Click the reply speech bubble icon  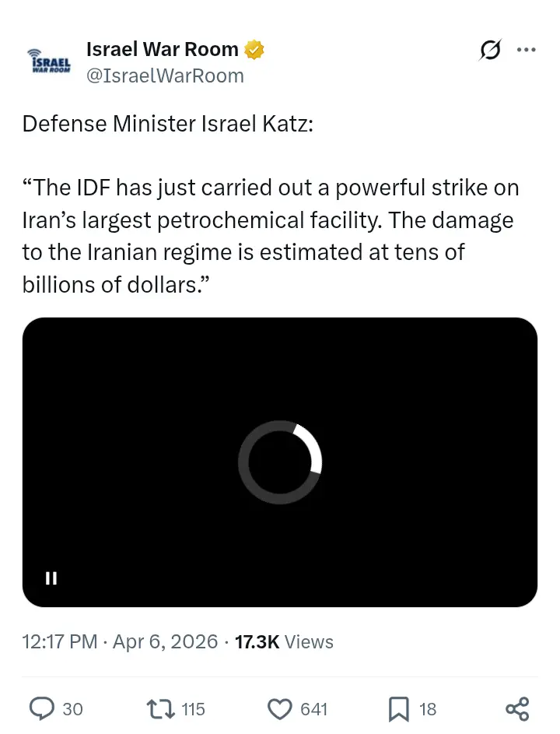41,708
